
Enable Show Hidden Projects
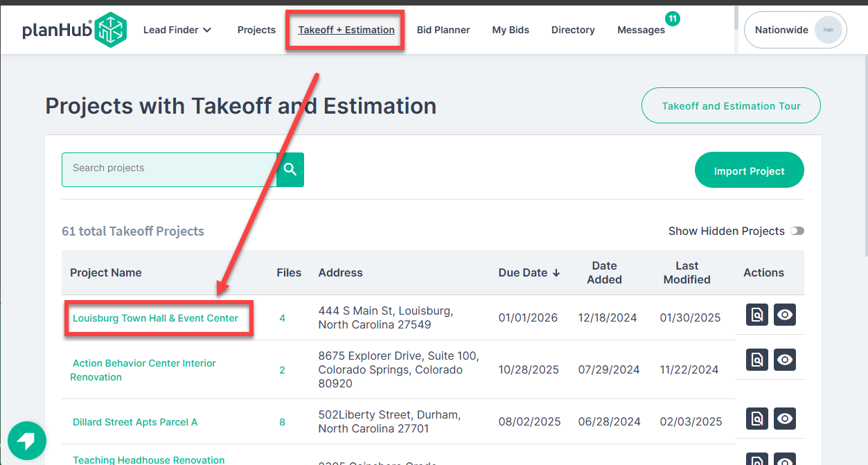(797, 231)
